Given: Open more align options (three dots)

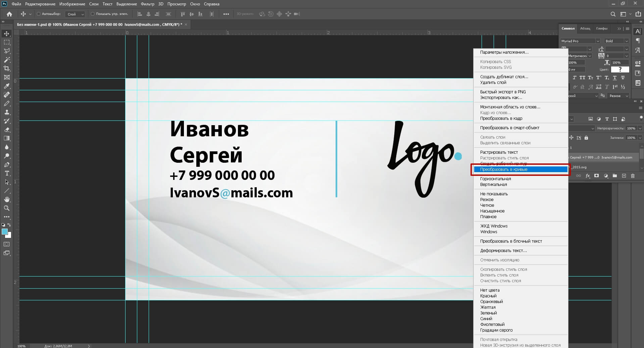Looking at the screenshot, I should pyautogui.click(x=226, y=14).
